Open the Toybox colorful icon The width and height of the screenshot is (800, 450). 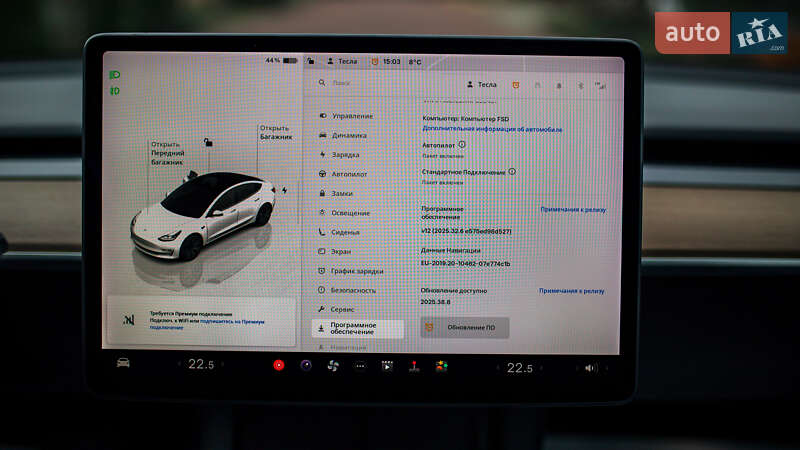441,366
